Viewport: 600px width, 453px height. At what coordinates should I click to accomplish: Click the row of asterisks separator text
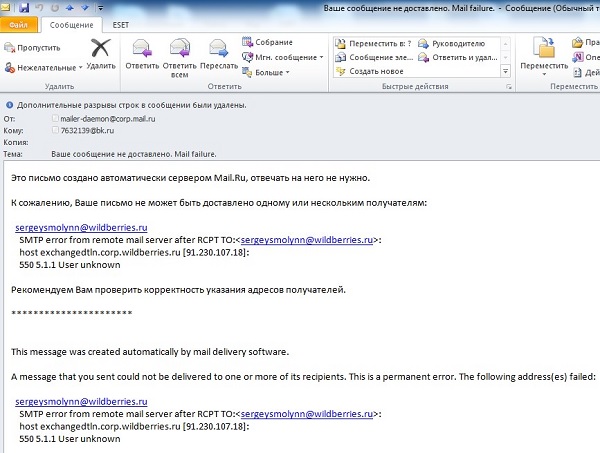[x=72, y=313]
